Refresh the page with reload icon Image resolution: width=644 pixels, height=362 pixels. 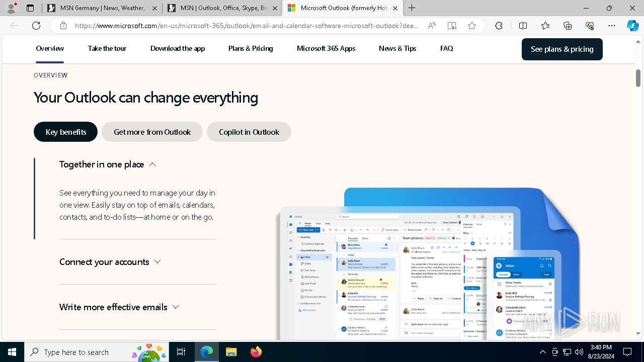[x=36, y=26]
